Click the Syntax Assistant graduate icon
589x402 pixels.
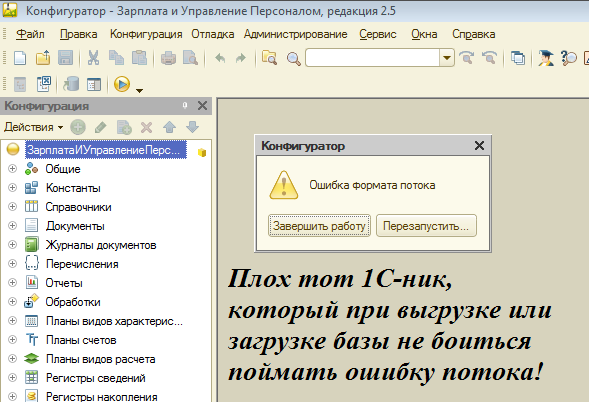(x=545, y=58)
